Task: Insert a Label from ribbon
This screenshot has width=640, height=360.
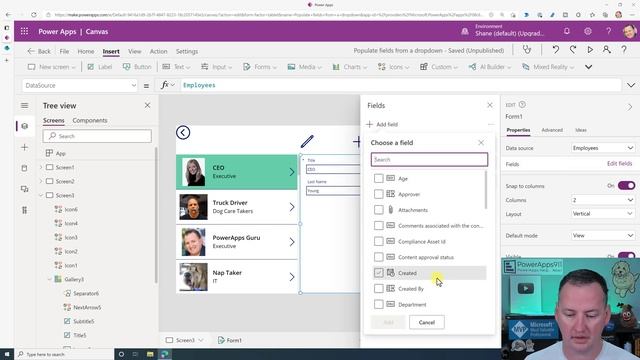Action: [100, 67]
